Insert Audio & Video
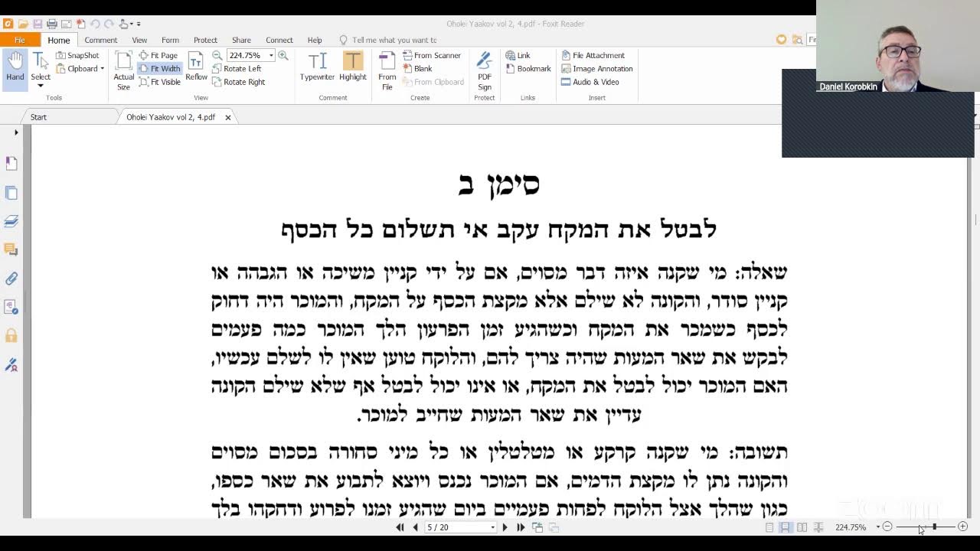 [590, 82]
